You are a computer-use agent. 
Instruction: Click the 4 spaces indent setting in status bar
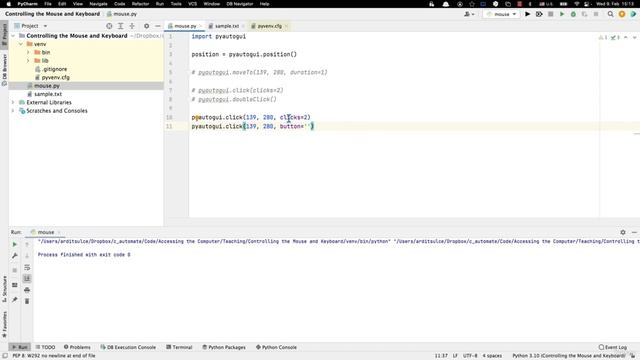pyautogui.click(x=492, y=356)
